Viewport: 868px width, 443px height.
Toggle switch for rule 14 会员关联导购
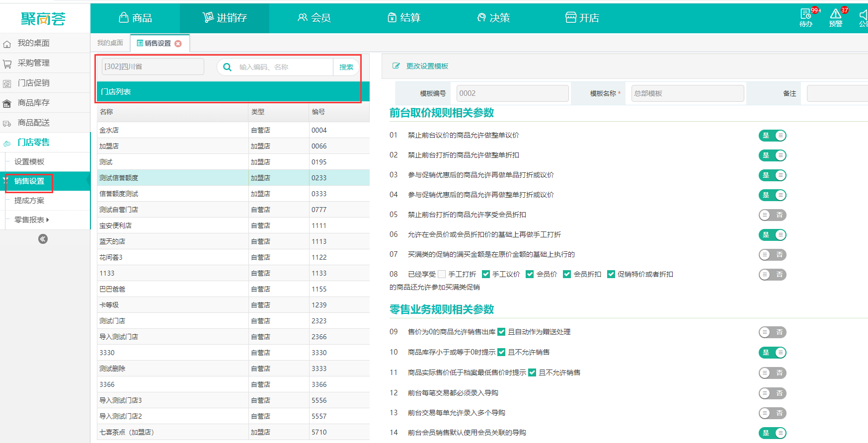(773, 433)
